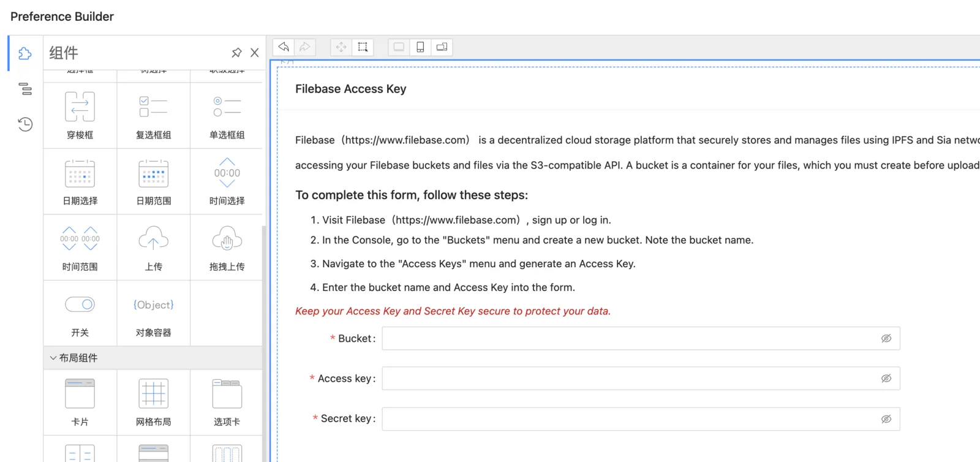Select the rectangle selection tool

tap(363, 47)
